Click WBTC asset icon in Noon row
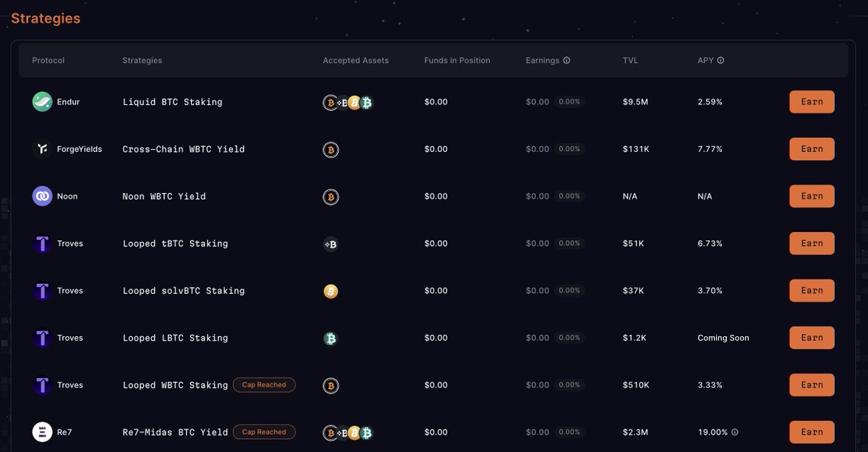The height and width of the screenshot is (452, 868). [x=331, y=197]
